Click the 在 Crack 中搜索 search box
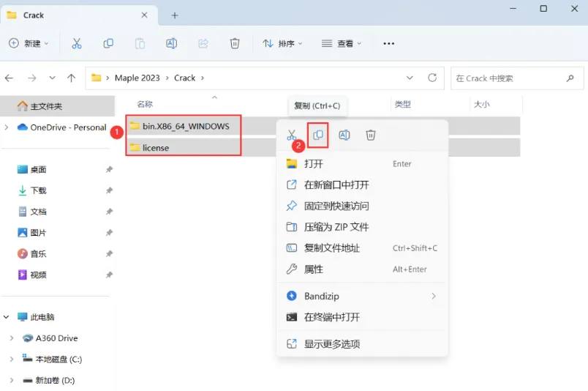Image resolution: width=588 pixels, height=391 pixels. pos(517,78)
